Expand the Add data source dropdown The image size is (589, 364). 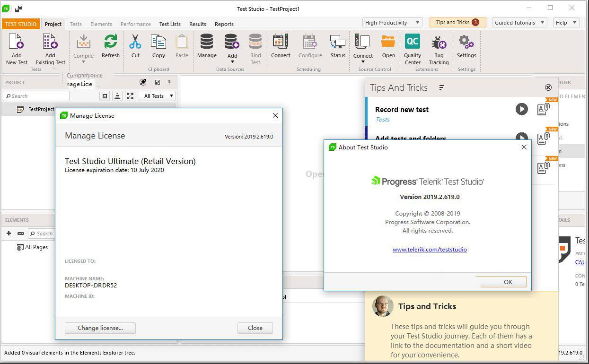point(232,61)
